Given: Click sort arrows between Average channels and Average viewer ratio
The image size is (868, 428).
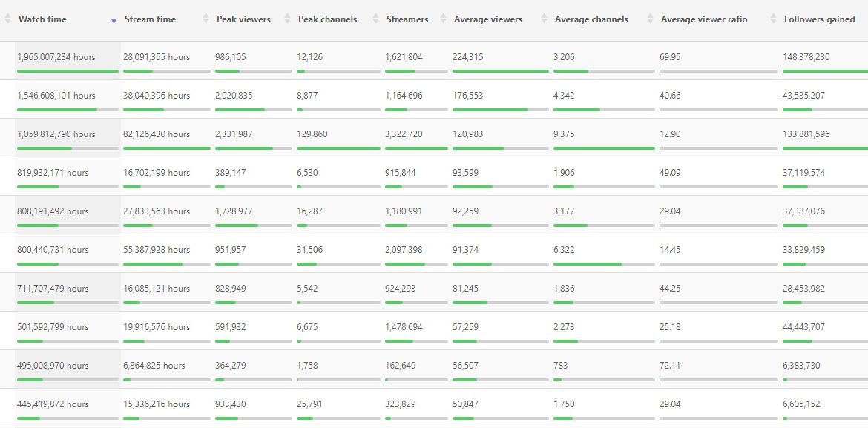Looking at the screenshot, I should 650,19.
